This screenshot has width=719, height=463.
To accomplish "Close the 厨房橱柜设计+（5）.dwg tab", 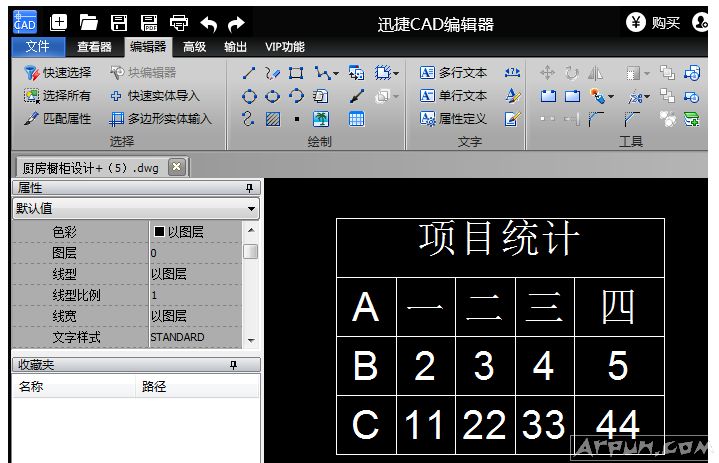I will 177,166.
